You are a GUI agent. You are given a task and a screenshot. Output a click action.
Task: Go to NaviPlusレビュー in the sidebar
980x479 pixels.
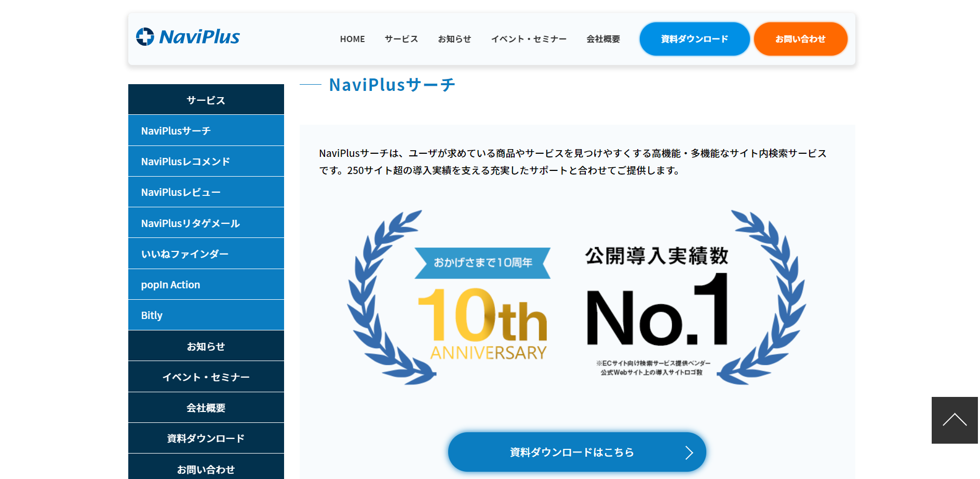pos(181,192)
